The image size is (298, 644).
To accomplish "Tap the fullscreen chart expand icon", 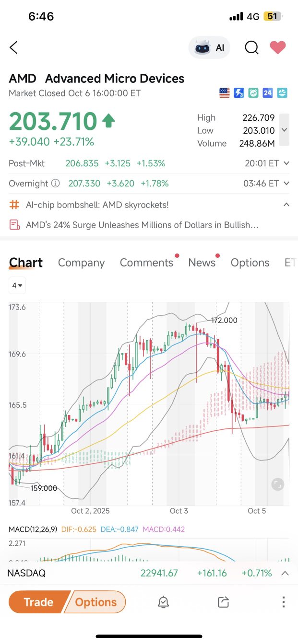I will pyautogui.click(x=277, y=484).
